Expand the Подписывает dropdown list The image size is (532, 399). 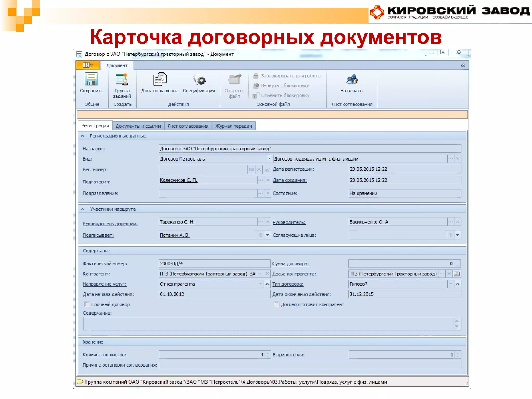tap(268, 235)
